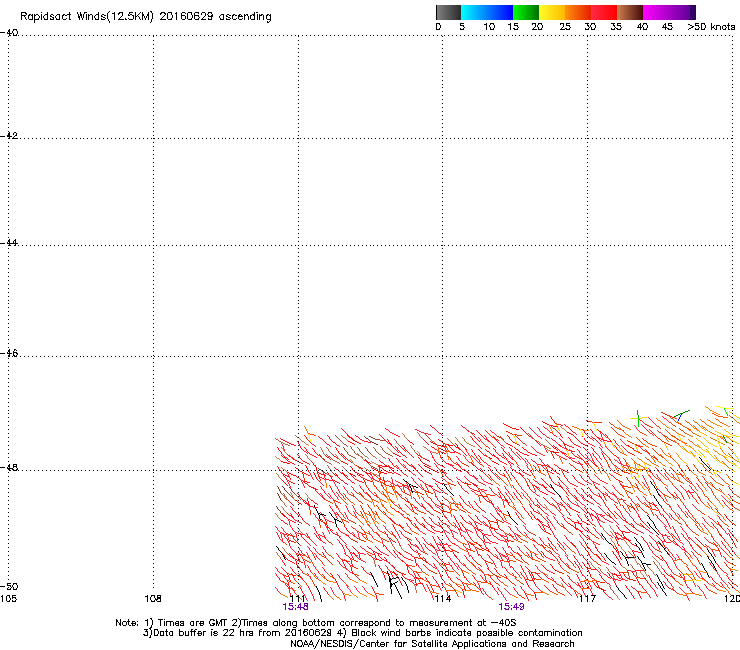
Task: Click the -42 latitude axis label
Action: [9, 135]
